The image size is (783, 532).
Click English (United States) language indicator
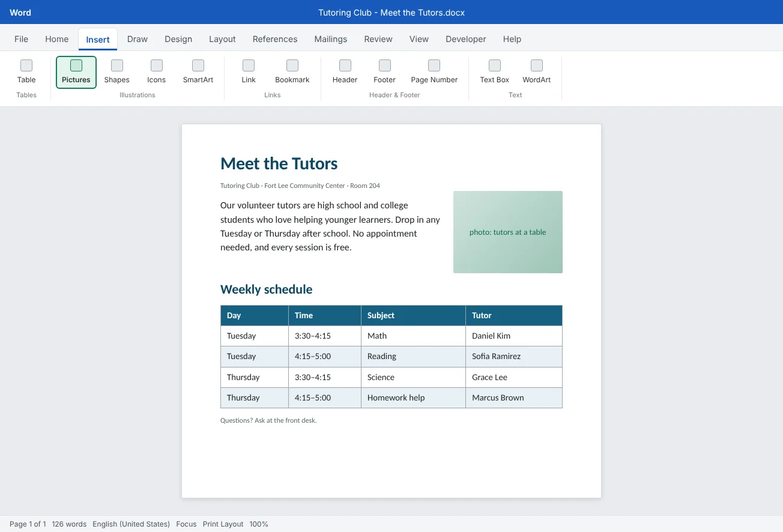click(x=131, y=524)
